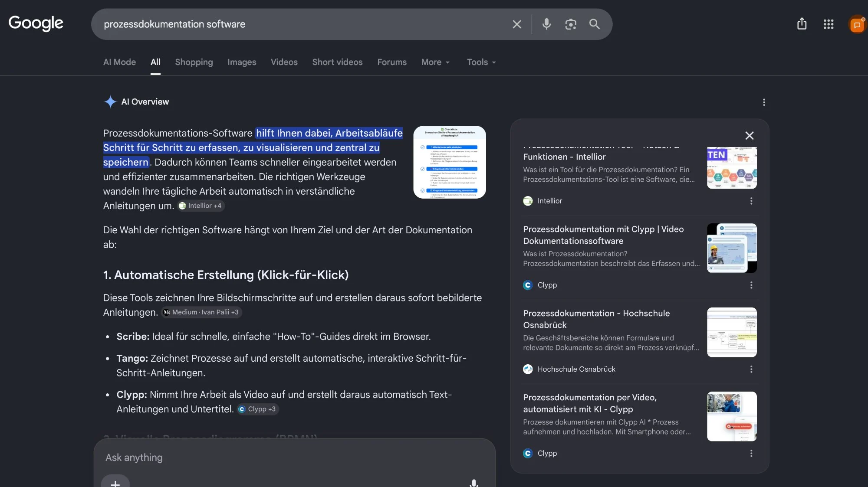This screenshot has height=487, width=868.
Task: Click the AI Overview heading text
Action: click(x=145, y=102)
